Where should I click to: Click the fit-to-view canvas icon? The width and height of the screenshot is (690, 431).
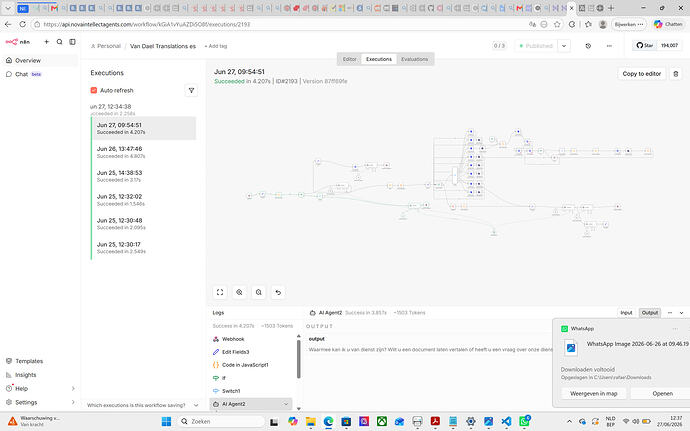point(220,292)
